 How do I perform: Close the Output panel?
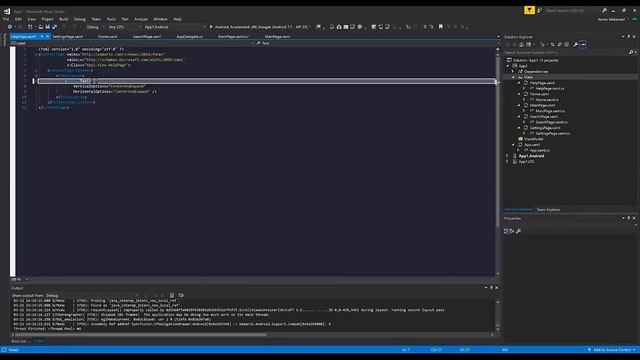tap(496, 288)
